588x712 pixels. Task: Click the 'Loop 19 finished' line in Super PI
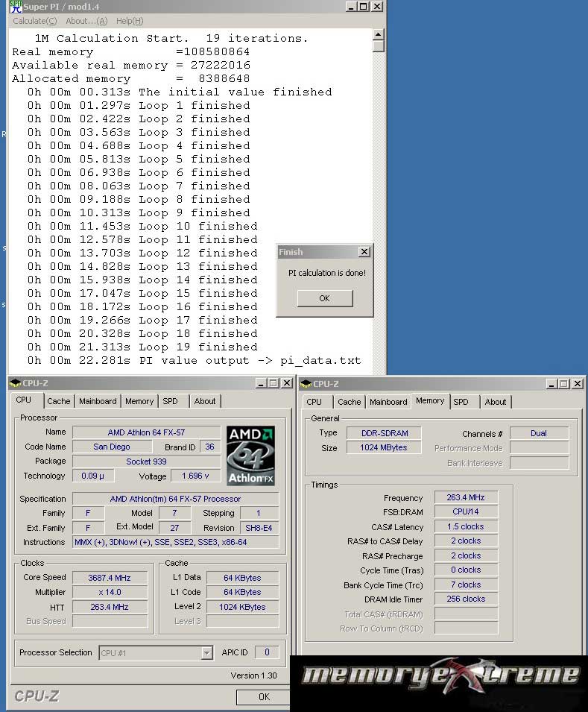(x=142, y=347)
